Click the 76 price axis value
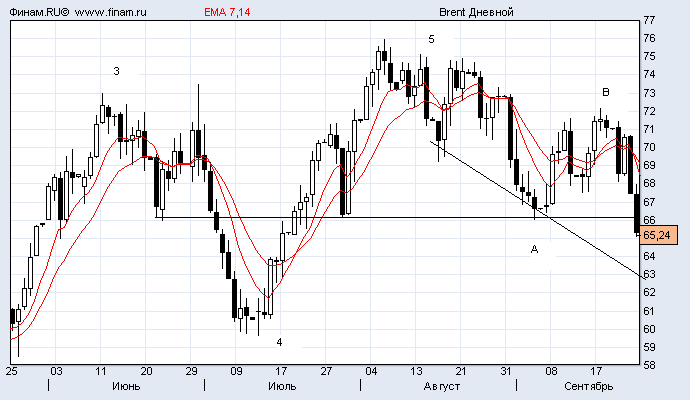Image resolution: width=690 pixels, height=400 pixels. pyautogui.click(x=649, y=38)
